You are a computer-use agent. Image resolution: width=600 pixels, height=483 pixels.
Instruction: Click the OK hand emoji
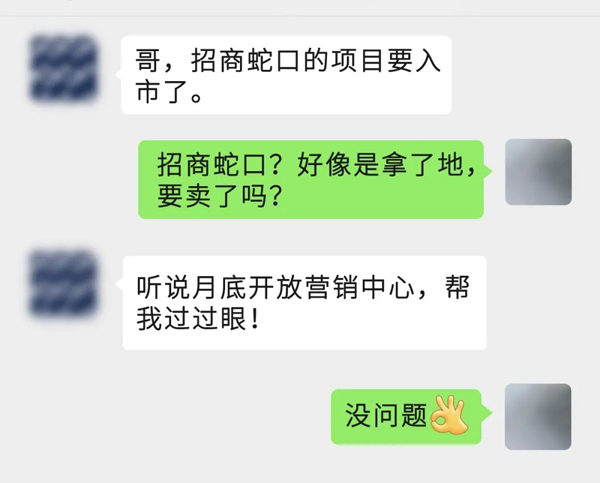click(x=449, y=416)
